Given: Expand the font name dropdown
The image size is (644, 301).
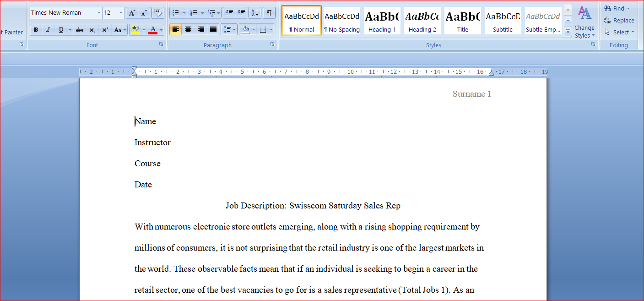Looking at the screenshot, I should pyautogui.click(x=99, y=13).
